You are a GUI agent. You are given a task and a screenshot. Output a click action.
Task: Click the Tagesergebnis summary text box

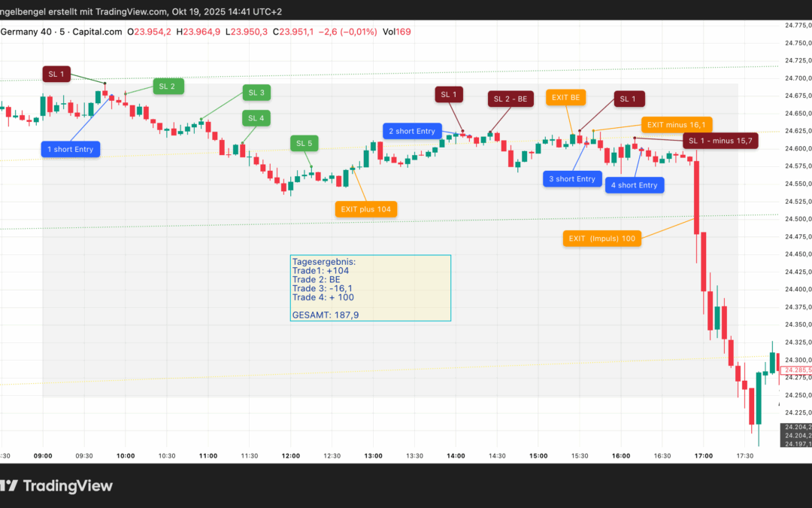pyautogui.click(x=371, y=288)
